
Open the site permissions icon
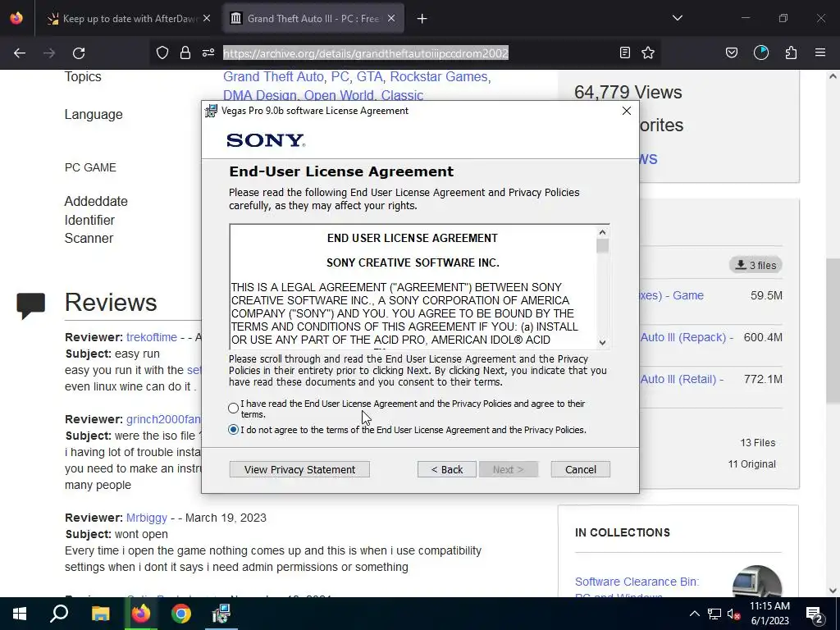coord(208,52)
